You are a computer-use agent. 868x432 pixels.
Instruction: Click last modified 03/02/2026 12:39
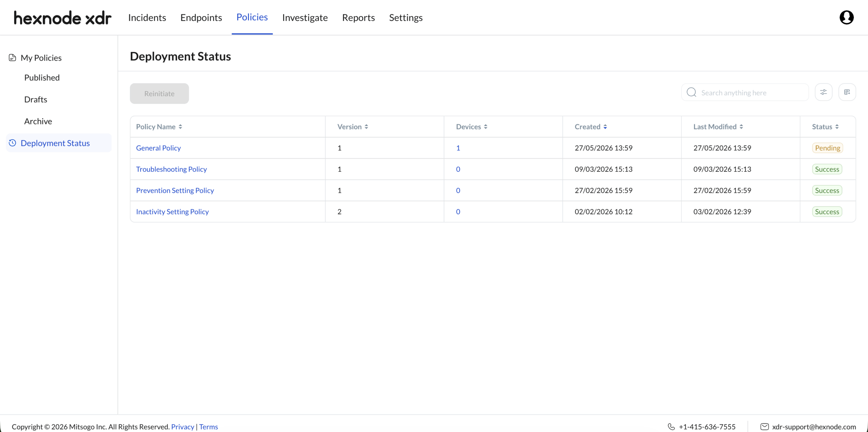(722, 212)
